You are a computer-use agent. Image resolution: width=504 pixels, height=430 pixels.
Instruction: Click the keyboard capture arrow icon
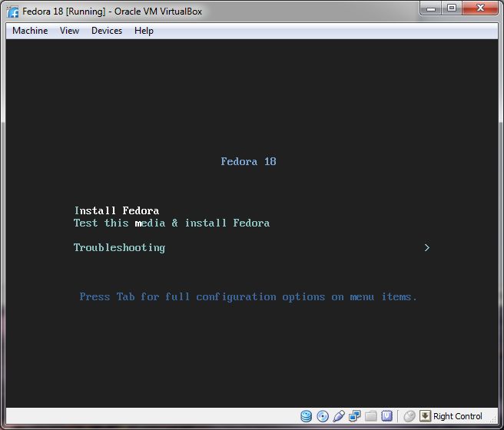tap(425, 416)
